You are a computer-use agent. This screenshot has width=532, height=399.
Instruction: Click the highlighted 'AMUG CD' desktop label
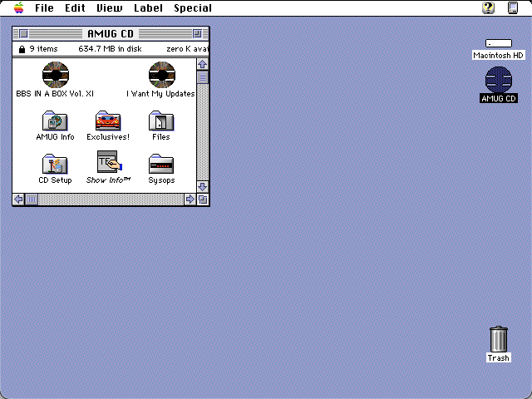[499, 98]
